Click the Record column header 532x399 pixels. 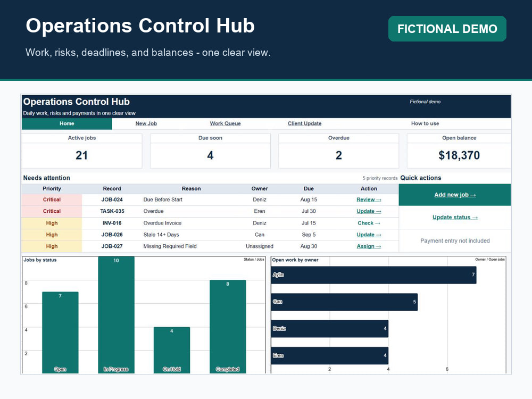pyautogui.click(x=112, y=189)
